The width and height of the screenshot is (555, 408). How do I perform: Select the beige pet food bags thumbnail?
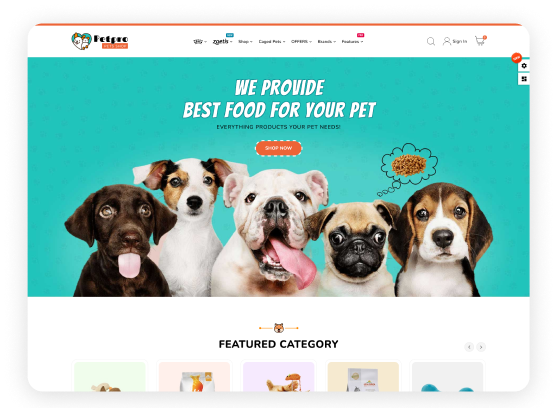point(363,377)
